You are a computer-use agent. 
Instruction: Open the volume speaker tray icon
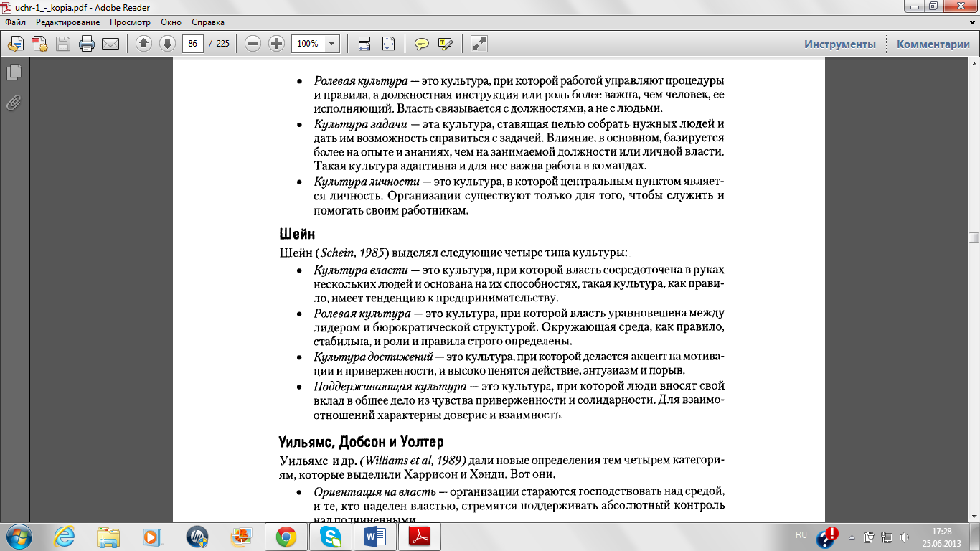tap(904, 537)
